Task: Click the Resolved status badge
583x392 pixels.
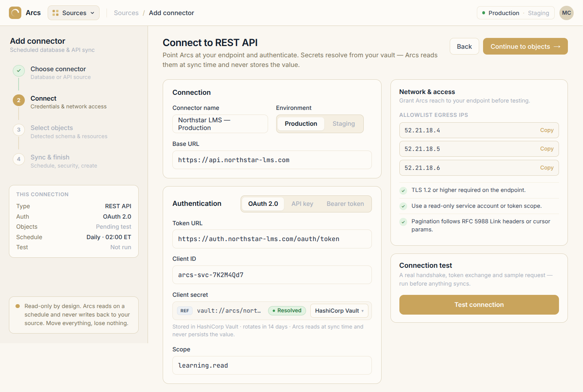Action: pyautogui.click(x=287, y=311)
